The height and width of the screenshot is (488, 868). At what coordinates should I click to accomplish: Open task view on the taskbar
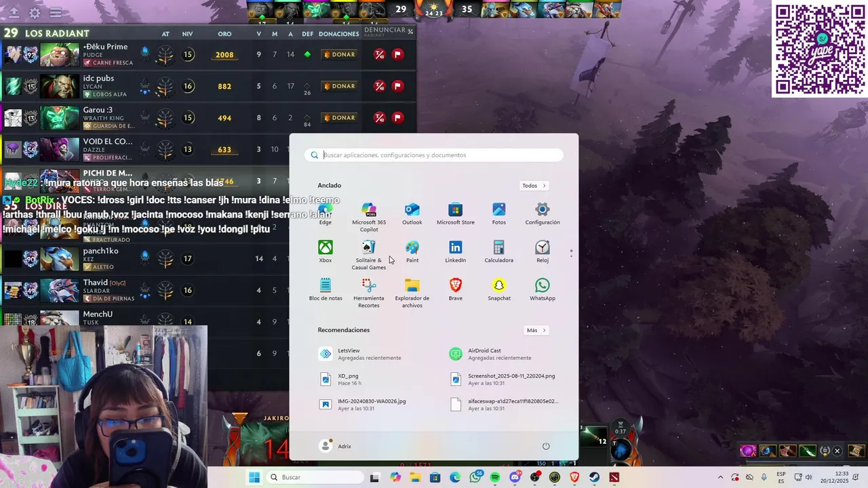point(374,477)
